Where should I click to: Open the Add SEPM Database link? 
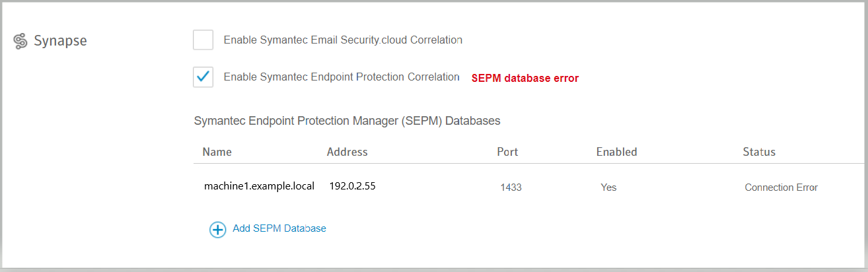click(279, 228)
